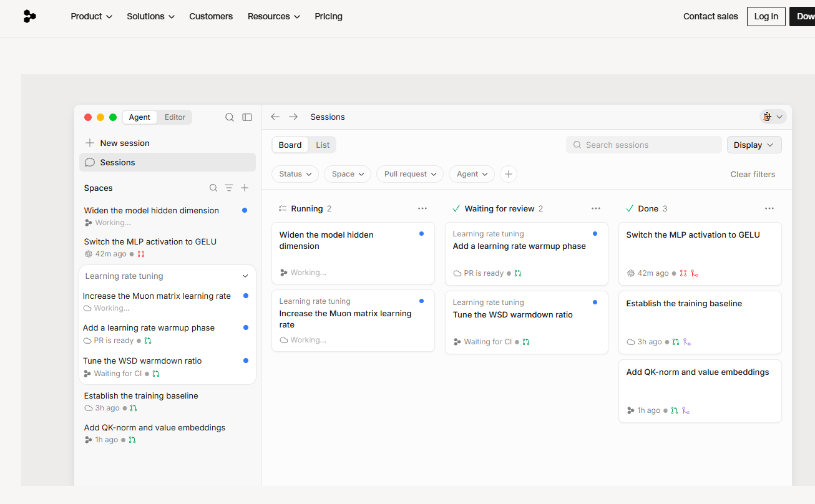Expand the Product menu
The height and width of the screenshot is (504, 815).
click(92, 16)
